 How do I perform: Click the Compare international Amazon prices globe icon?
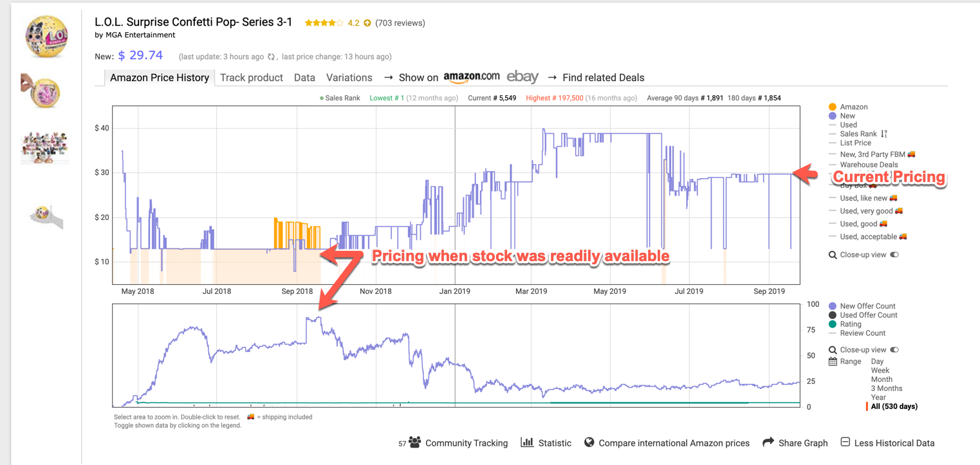[589, 442]
